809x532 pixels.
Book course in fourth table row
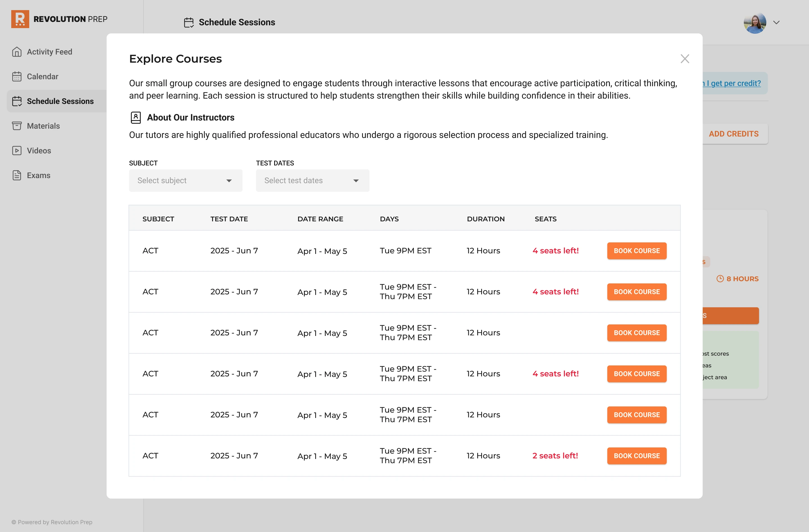pos(637,374)
